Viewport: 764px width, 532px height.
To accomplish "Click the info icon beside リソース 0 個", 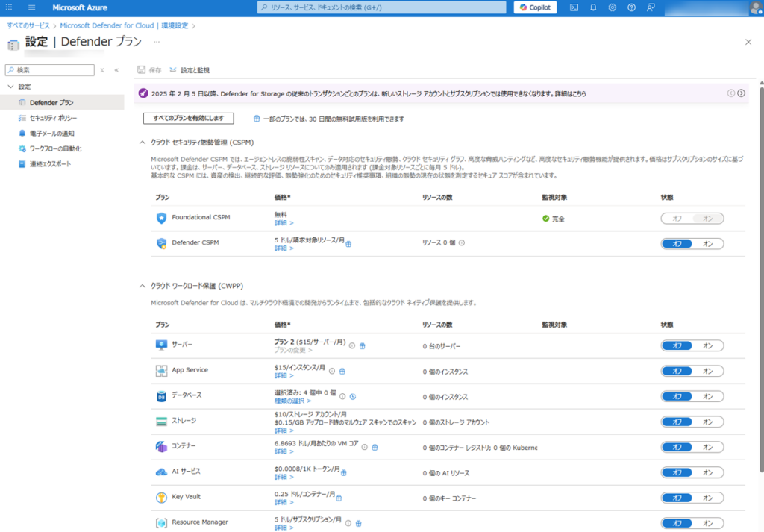I will (462, 243).
